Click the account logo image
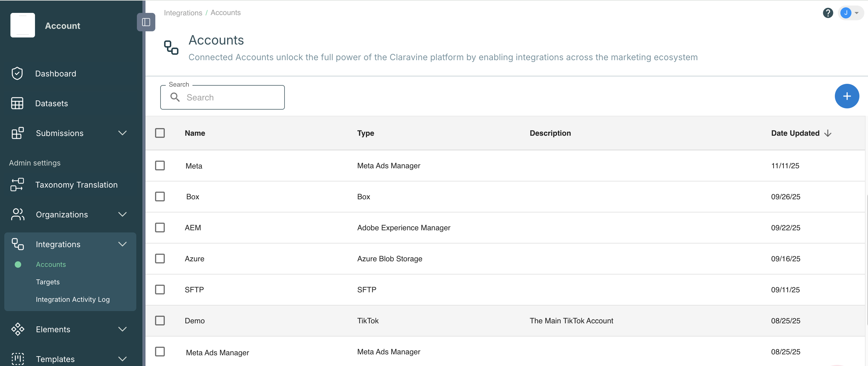Screen dimensions: 868x366 click(23, 25)
